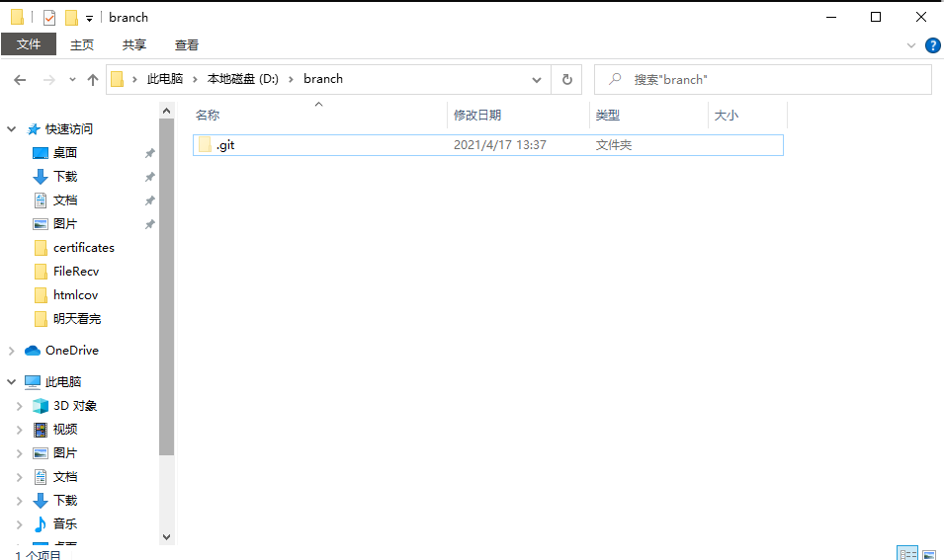Click the search branch input field
This screenshot has width=944, height=560.
[x=763, y=79]
